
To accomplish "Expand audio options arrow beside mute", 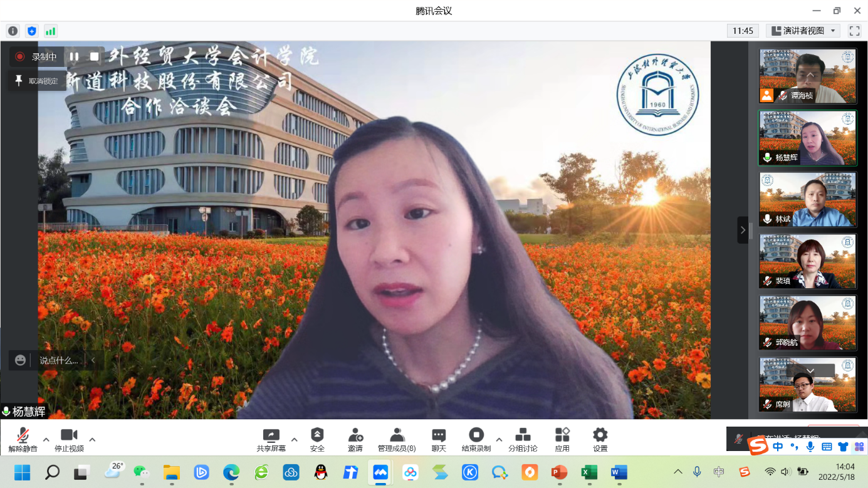I will coord(46,439).
